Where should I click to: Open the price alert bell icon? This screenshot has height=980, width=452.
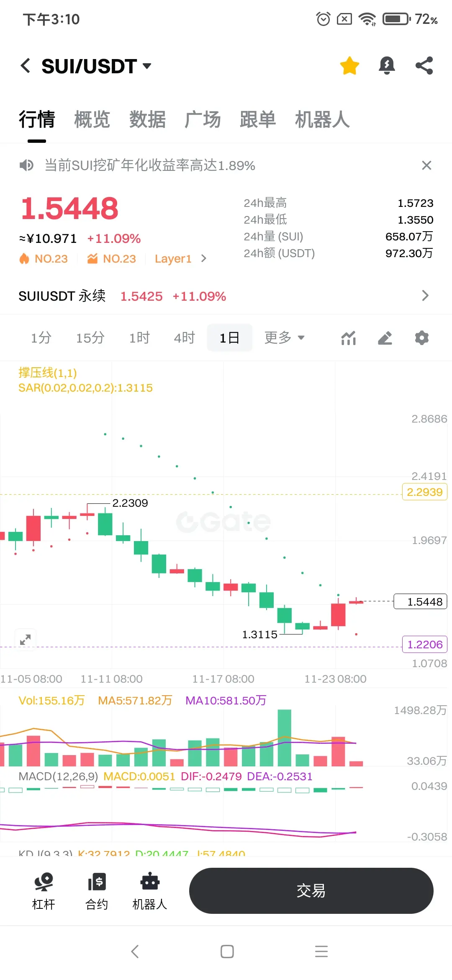coord(387,66)
